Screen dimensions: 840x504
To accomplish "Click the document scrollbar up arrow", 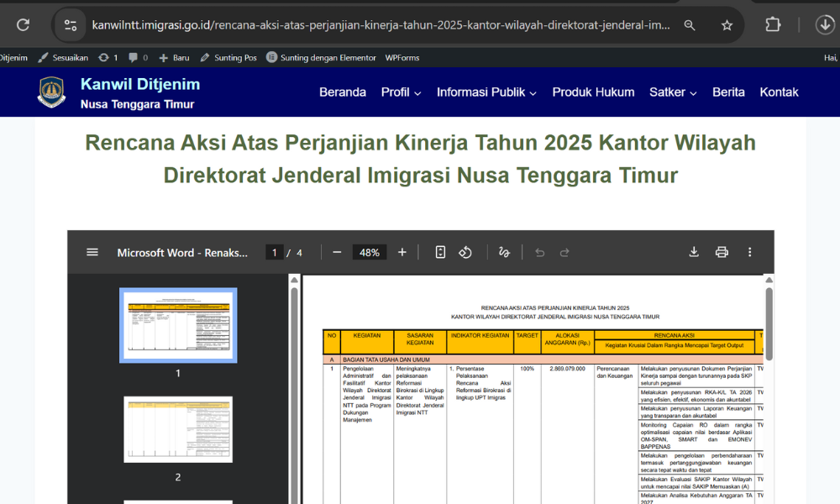I will click(769, 280).
